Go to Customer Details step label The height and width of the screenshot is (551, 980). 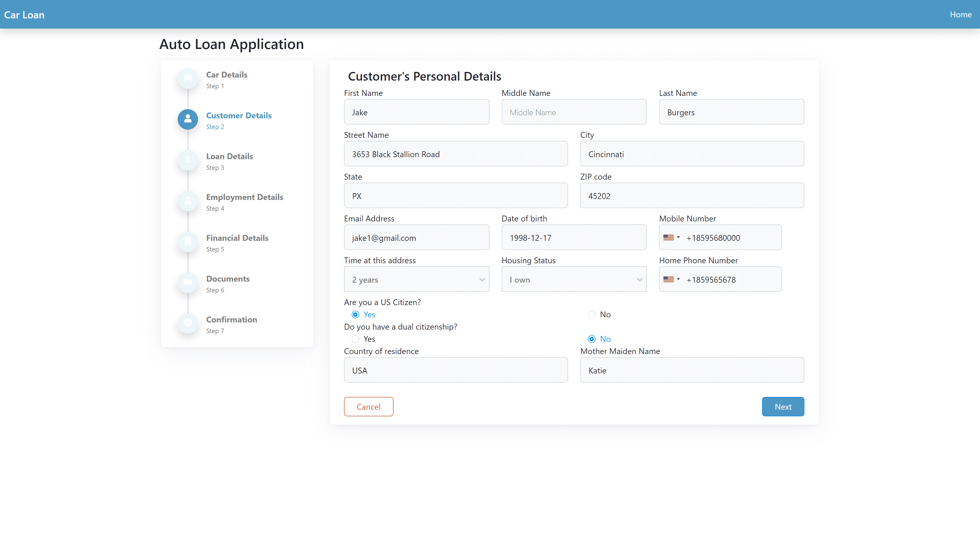[239, 115]
